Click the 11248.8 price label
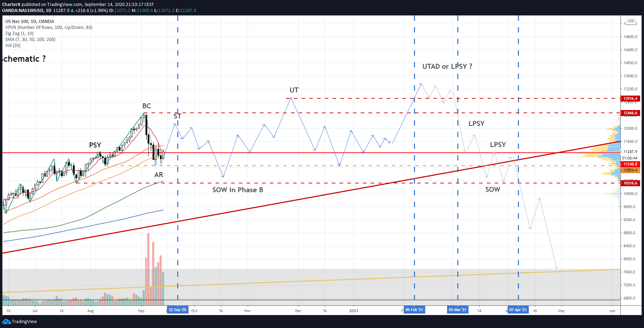Image resolution: width=644 pixels, height=328 pixels. pyautogui.click(x=630, y=164)
